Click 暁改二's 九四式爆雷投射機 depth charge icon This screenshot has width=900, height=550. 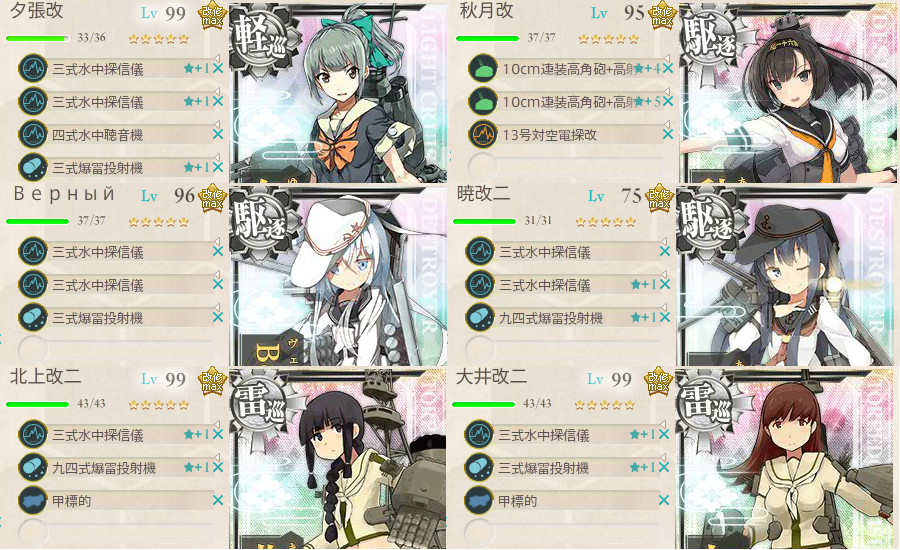tap(480, 317)
